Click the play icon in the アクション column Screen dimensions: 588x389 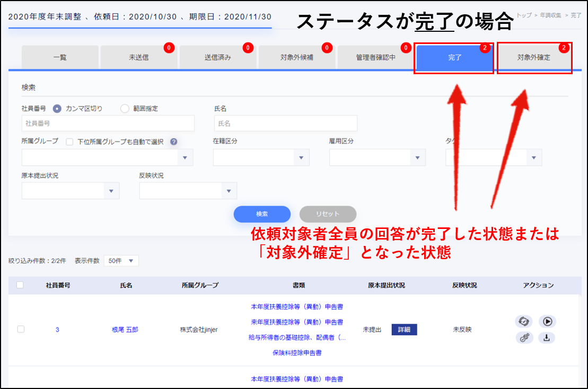tap(547, 321)
